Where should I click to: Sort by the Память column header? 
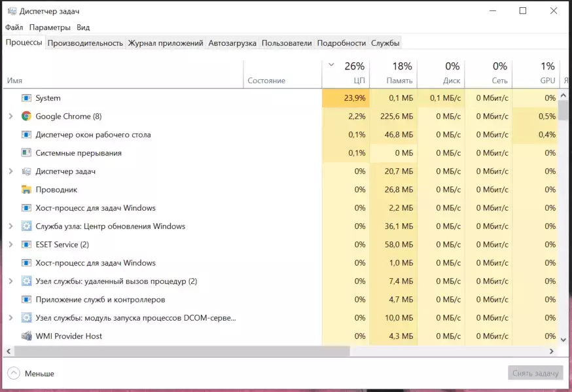point(393,74)
